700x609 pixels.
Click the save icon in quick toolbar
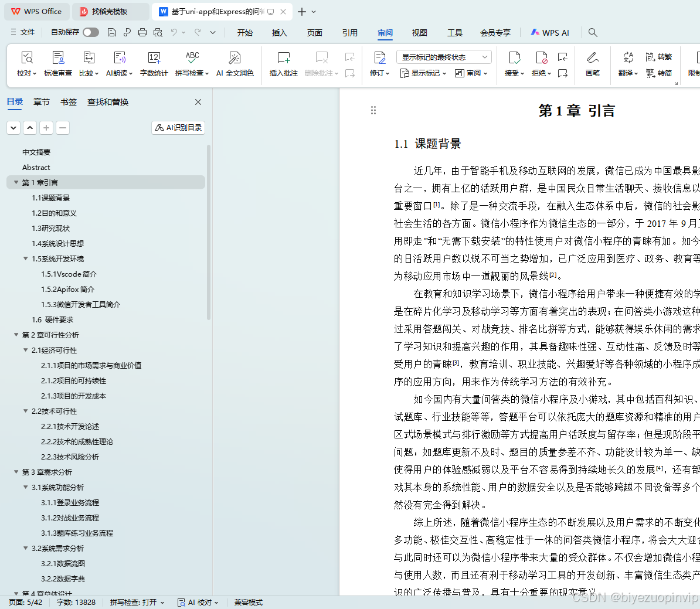112,32
